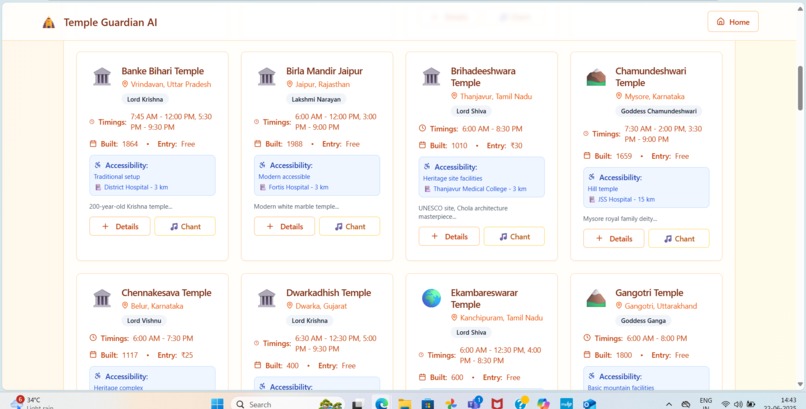806x409 pixels.
Task: Click the Birla Mandir Jaipur building icon
Action: tap(267, 77)
